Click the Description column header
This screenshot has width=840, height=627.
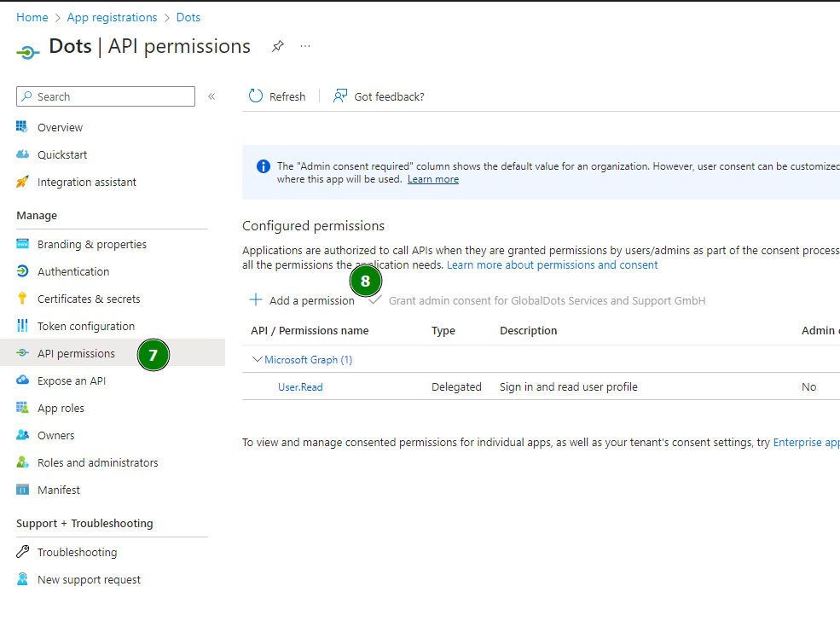528,331
